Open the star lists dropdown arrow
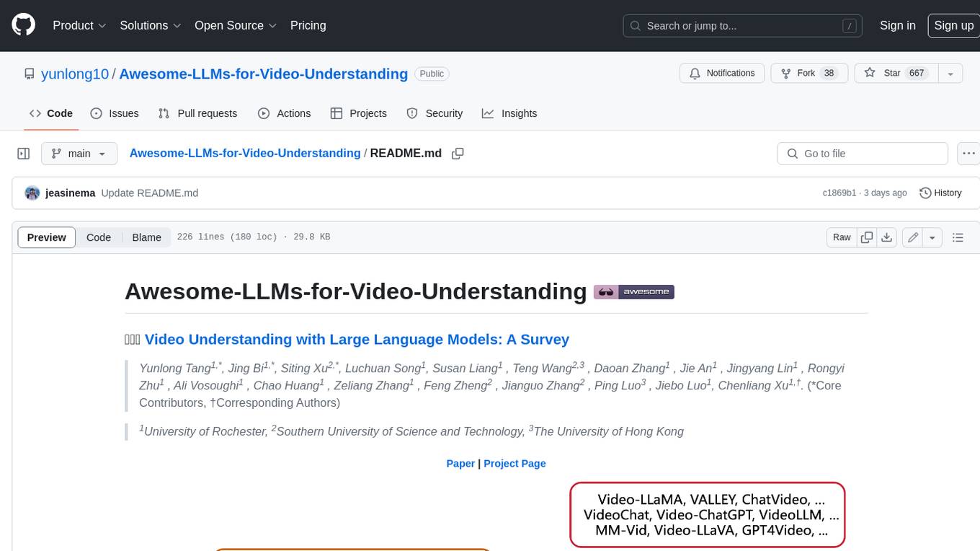This screenshot has height=551, width=980. click(950, 74)
